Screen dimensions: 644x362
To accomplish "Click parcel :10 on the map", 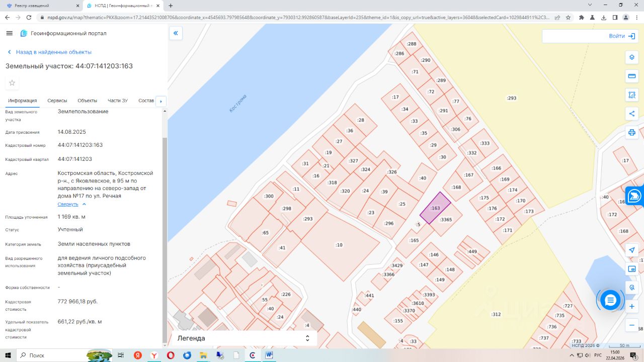I will tap(339, 245).
